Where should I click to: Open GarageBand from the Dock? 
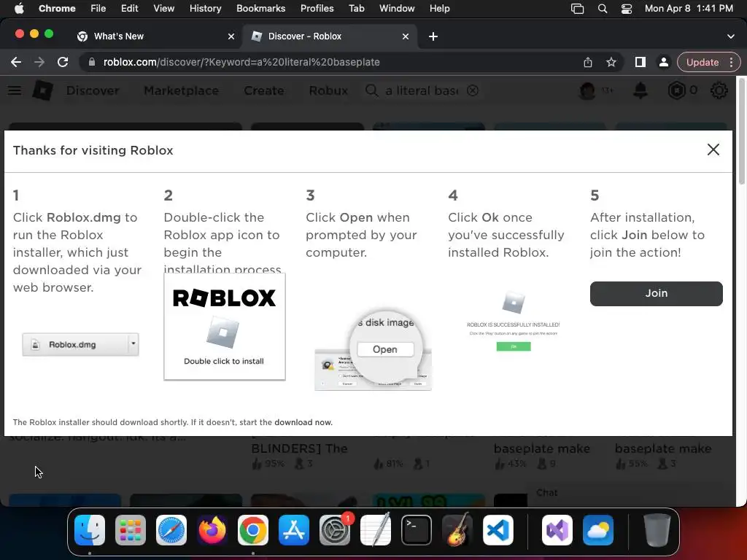point(457,530)
